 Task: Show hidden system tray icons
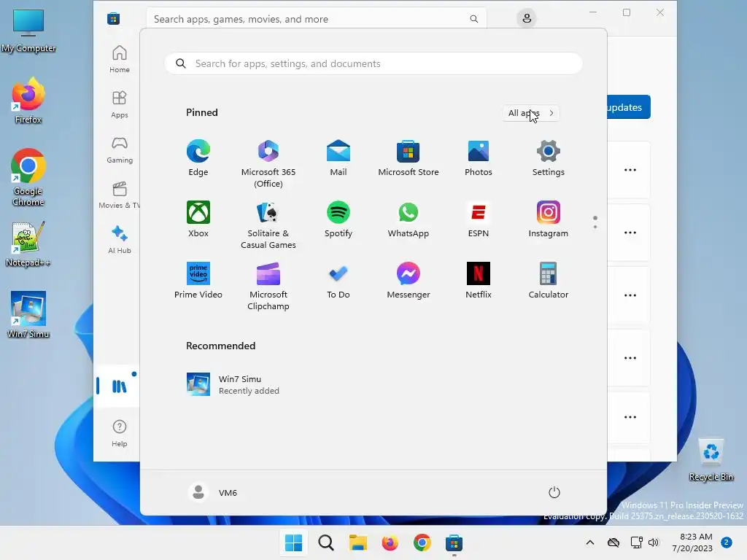[589, 542]
